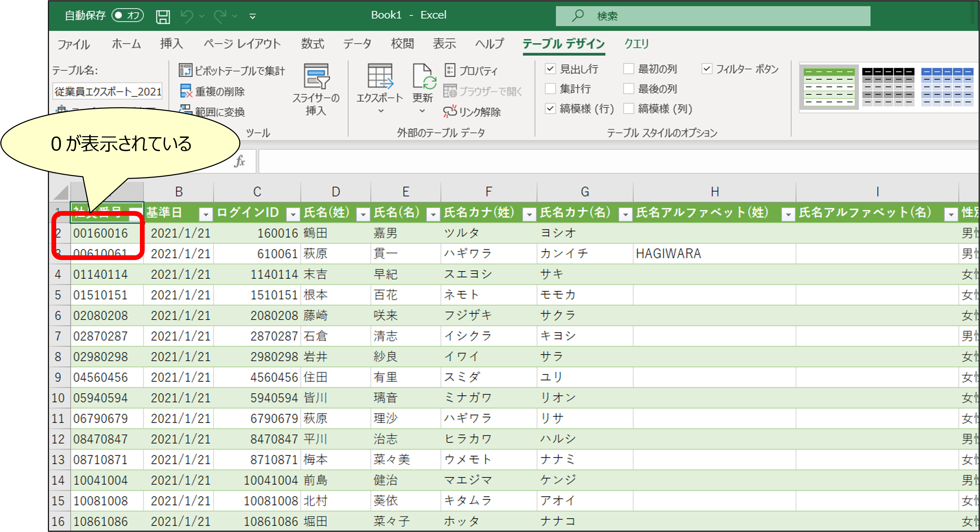
Task: Open the 氏名アルファベット(姓) filter dropdown
Action: click(788, 214)
